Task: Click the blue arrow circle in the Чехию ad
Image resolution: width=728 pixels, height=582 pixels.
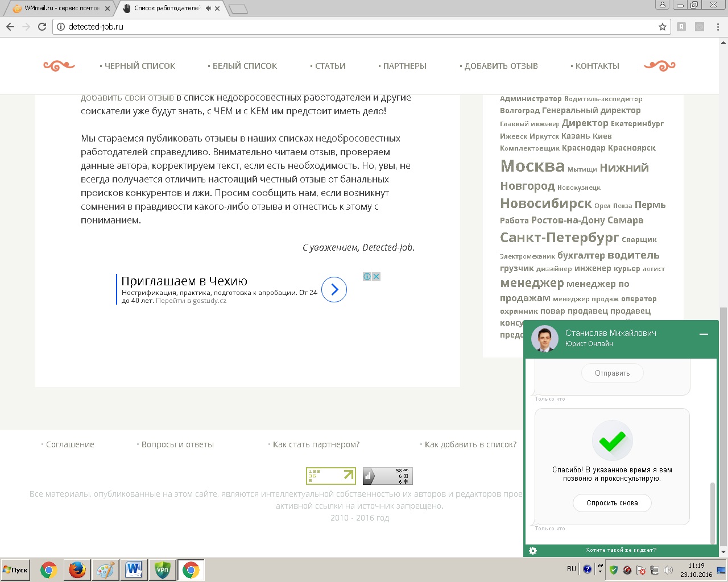Action: [x=334, y=290]
